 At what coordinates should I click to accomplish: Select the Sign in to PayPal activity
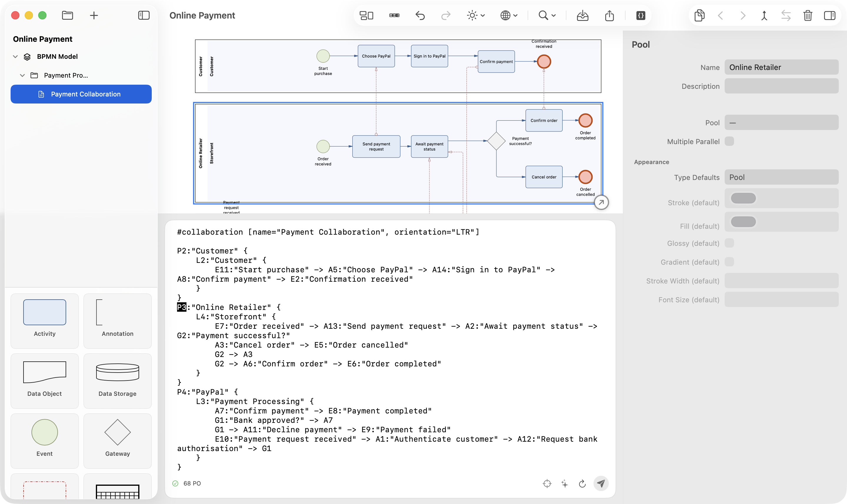(429, 56)
